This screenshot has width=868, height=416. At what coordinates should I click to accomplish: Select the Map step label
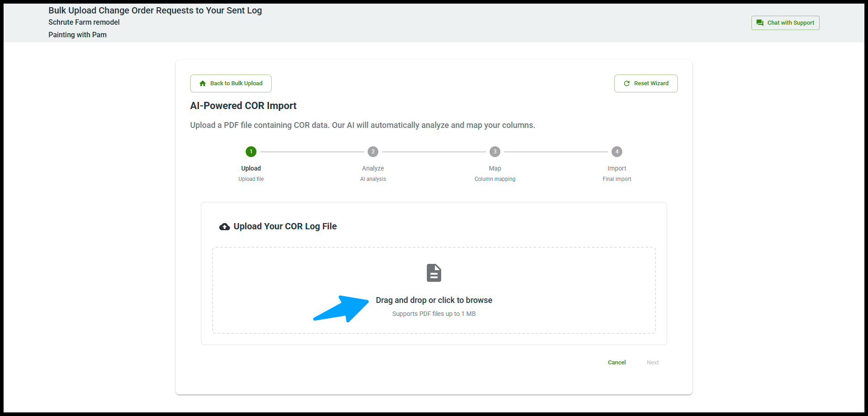(495, 168)
